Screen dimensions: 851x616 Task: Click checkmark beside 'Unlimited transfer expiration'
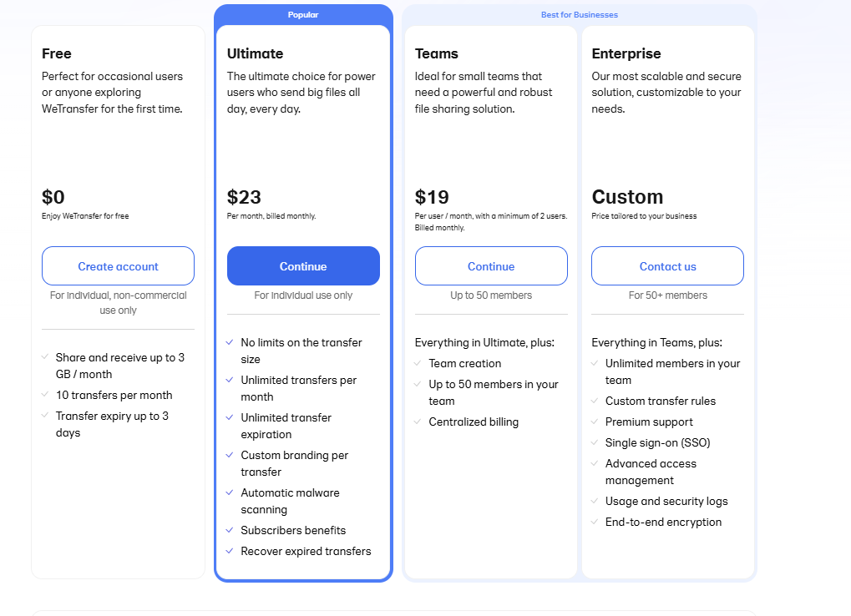(230, 417)
